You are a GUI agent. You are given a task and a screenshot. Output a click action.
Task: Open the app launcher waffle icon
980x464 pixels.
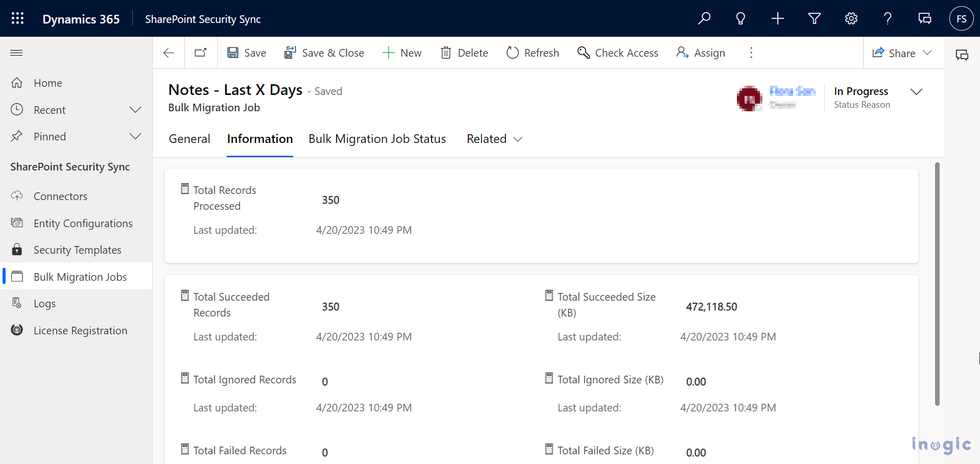click(17, 19)
